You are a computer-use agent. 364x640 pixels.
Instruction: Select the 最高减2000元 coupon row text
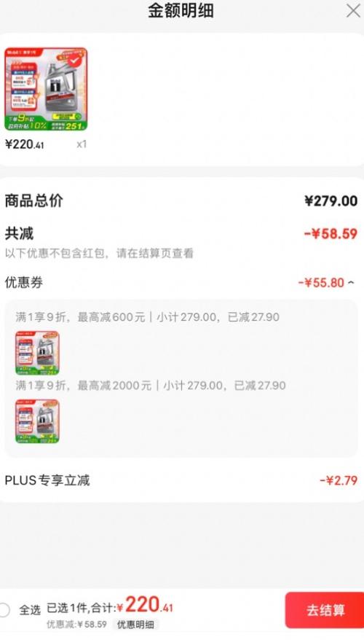point(151,386)
